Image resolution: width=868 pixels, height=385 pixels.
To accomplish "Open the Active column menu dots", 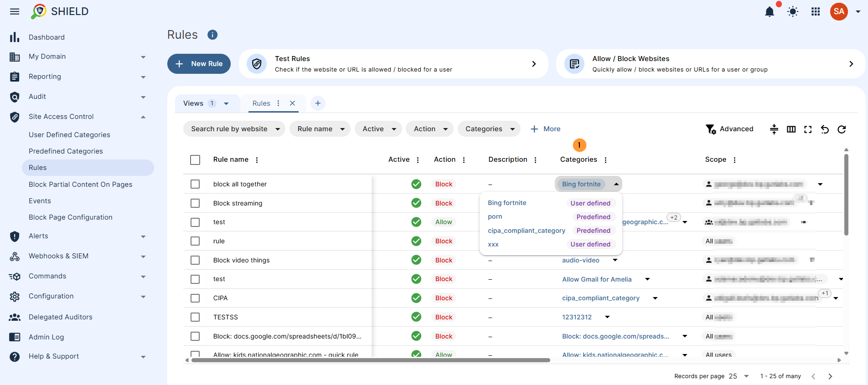I will (x=418, y=160).
